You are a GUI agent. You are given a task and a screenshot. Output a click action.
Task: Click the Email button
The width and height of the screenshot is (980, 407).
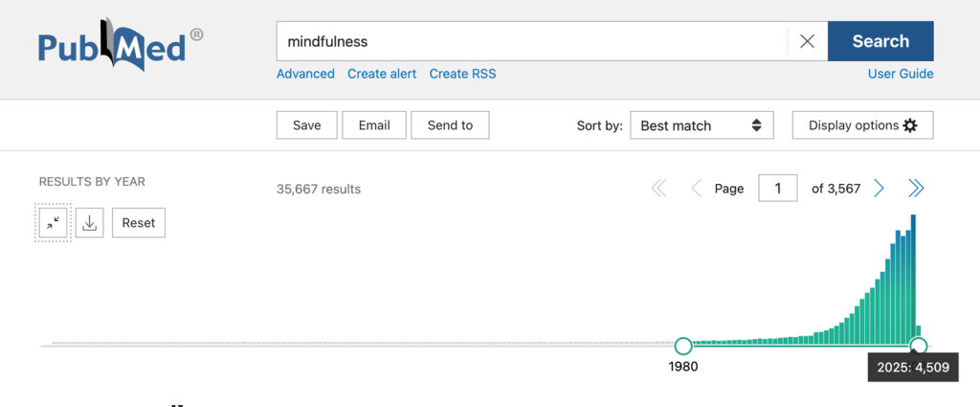pyautogui.click(x=374, y=125)
